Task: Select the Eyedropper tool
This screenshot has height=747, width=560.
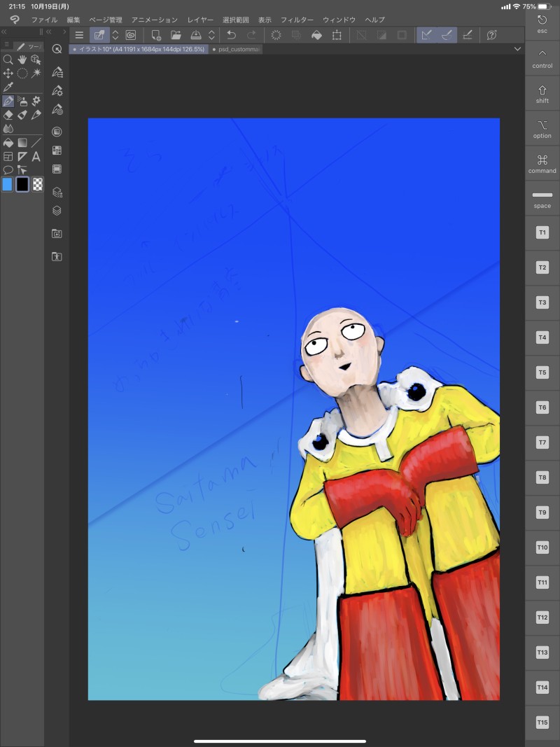Action: pyautogui.click(x=8, y=88)
